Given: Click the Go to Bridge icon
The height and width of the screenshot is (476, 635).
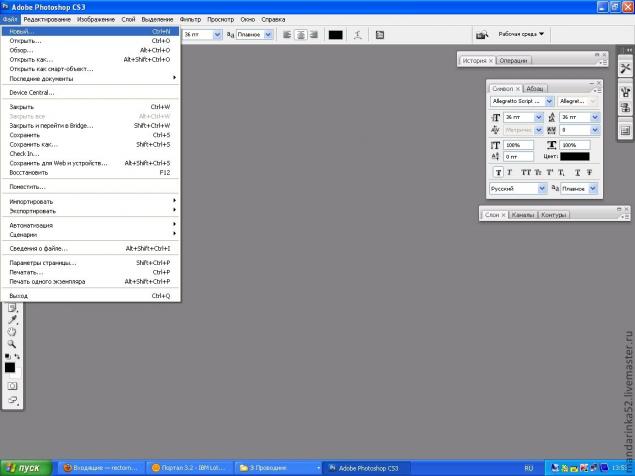Looking at the screenshot, I should point(482,35).
